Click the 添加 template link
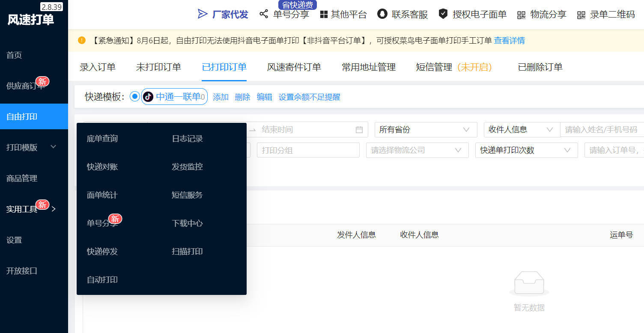The image size is (644, 333). 221,97
